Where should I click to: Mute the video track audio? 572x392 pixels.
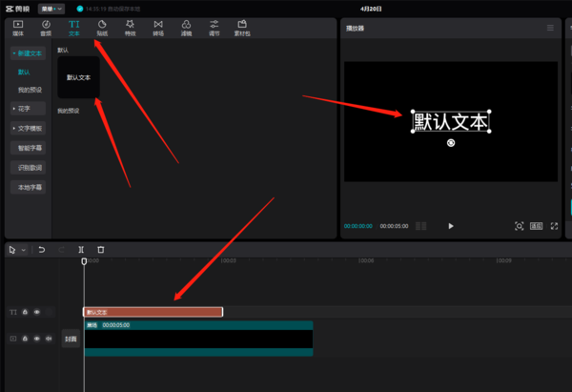tap(49, 339)
